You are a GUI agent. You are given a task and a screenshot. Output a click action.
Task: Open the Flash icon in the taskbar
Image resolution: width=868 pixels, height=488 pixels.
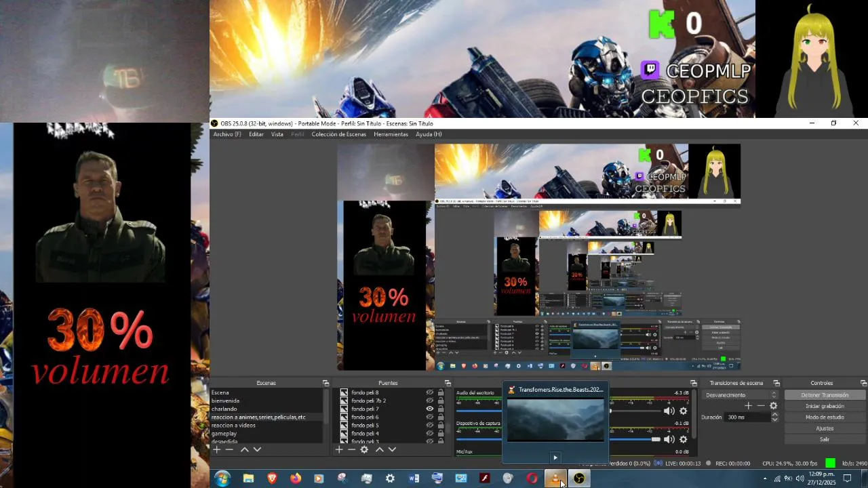pos(485,479)
